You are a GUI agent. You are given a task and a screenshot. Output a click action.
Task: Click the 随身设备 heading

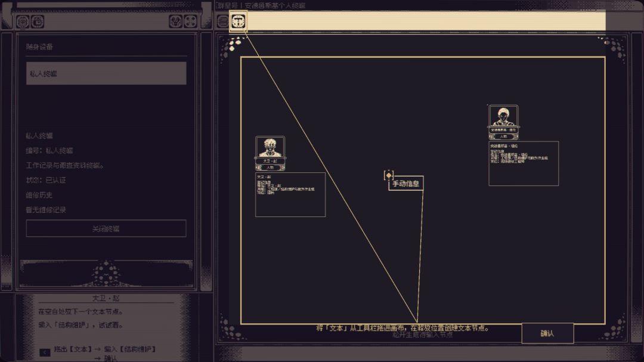point(39,47)
